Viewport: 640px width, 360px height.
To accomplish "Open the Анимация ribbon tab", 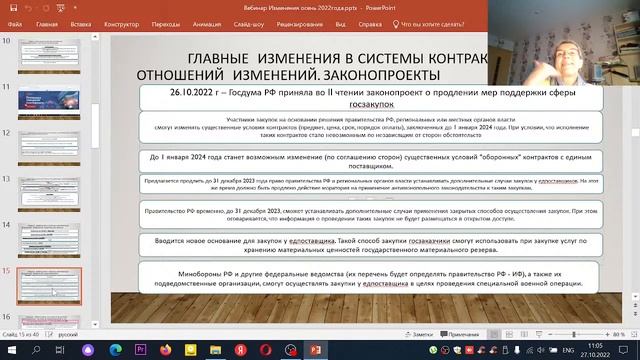I will click(x=207, y=24).
